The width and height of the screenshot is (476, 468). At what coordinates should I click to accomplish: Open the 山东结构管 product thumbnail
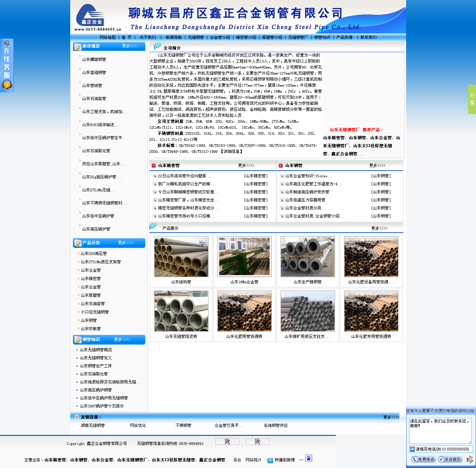tap(181, 257)
